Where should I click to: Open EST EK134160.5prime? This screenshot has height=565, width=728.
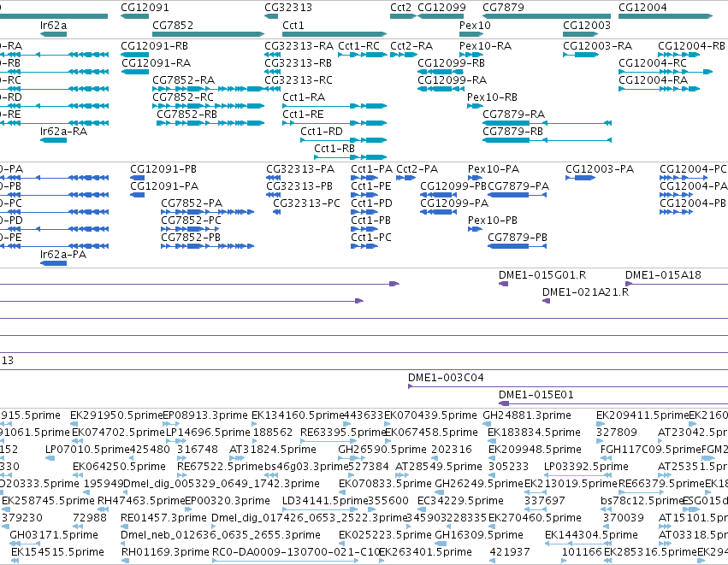pos(298,415)
